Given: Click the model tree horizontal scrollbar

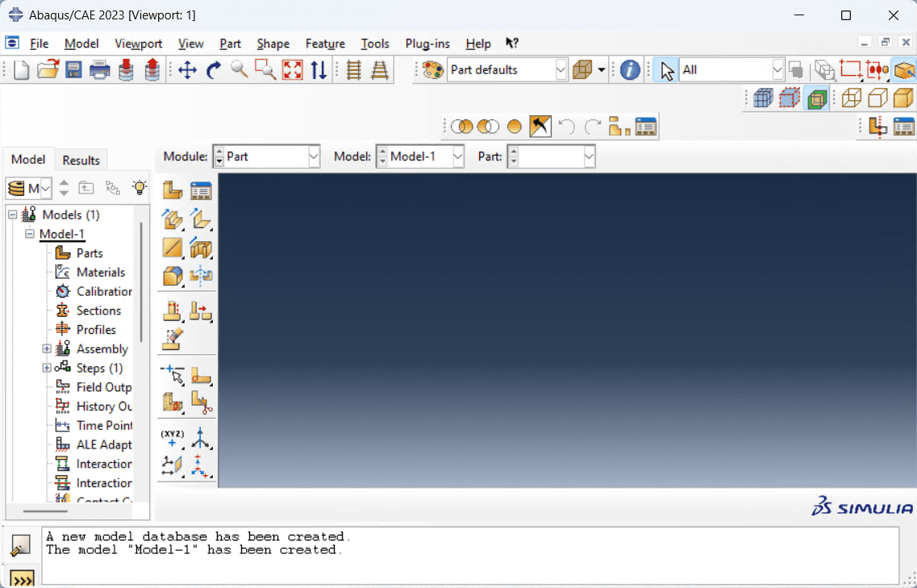Looking at the screenshot, I should 45,511.
